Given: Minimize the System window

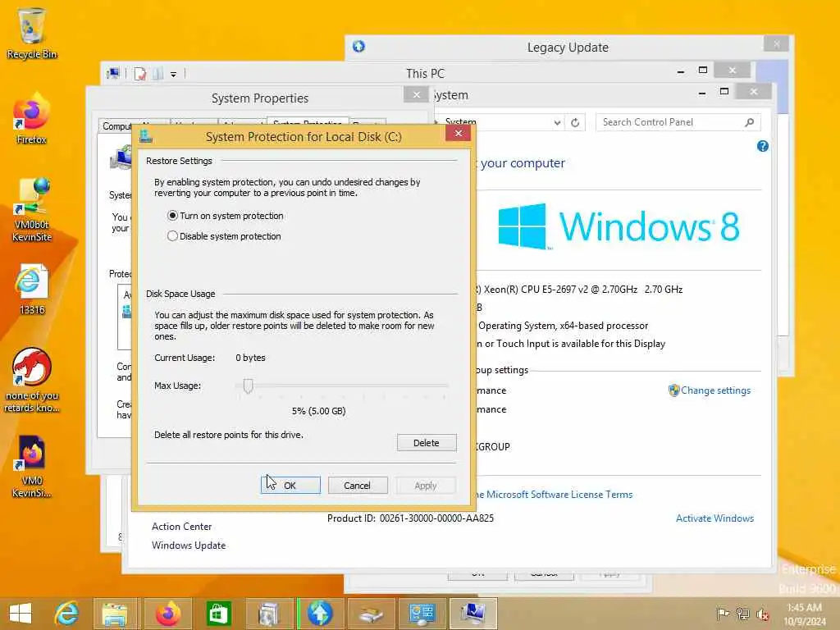Looking at the screenshot, I should tap(702, 92).
